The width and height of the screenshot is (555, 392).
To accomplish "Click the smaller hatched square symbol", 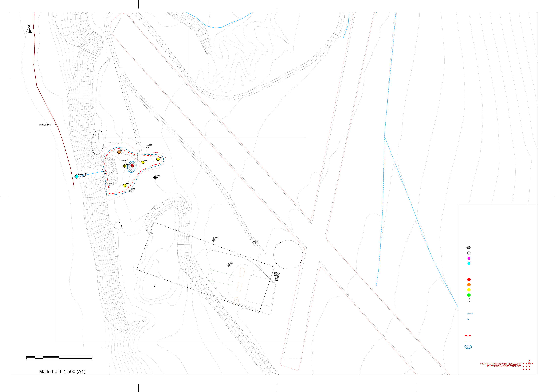I will pos(277,279).
